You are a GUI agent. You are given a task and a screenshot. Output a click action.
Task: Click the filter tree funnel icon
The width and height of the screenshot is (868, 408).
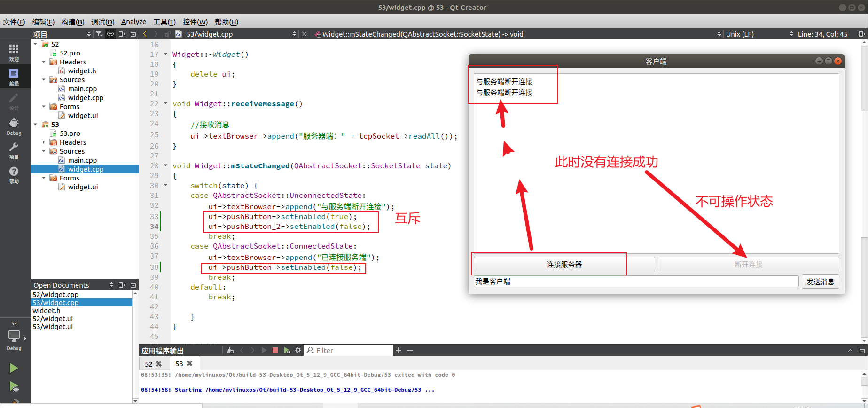click(x=99, y=34)
